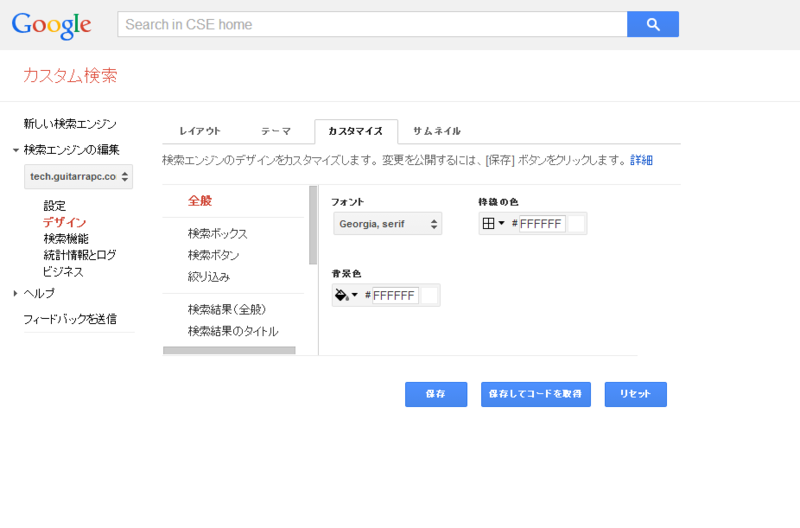Open the Georgia, serif font dropdown
The height and width of the screenshot is (528, 800).
388,223
